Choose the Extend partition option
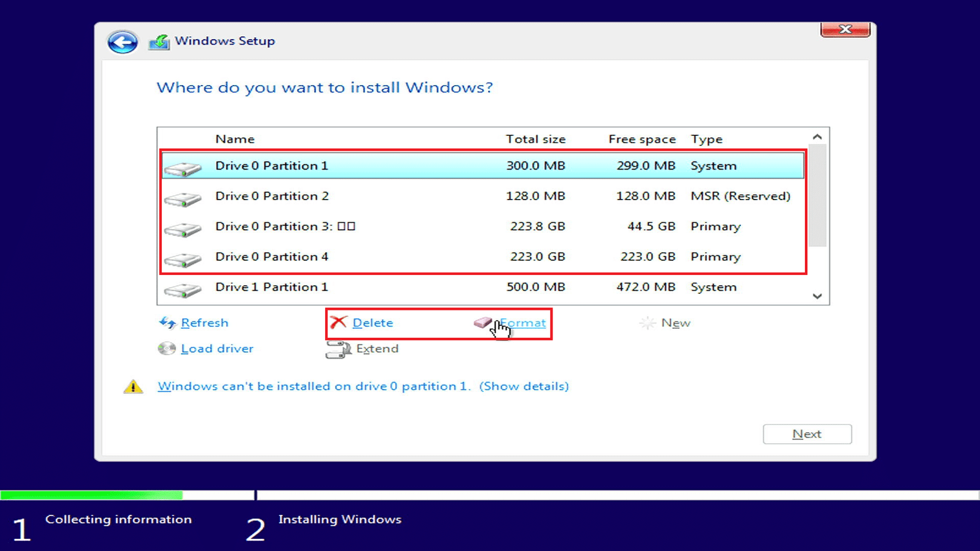 point(377,348)
